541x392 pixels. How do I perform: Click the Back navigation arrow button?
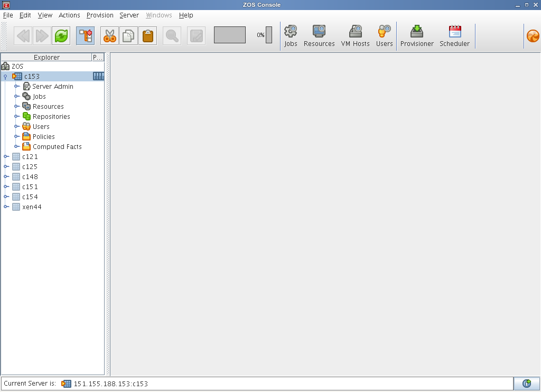23,35
